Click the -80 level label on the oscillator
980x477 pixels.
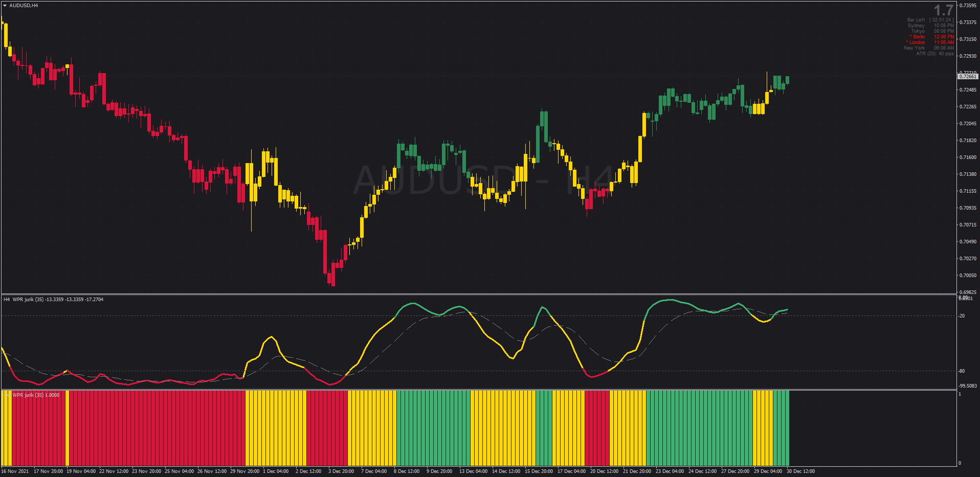(x=962, y=371)
